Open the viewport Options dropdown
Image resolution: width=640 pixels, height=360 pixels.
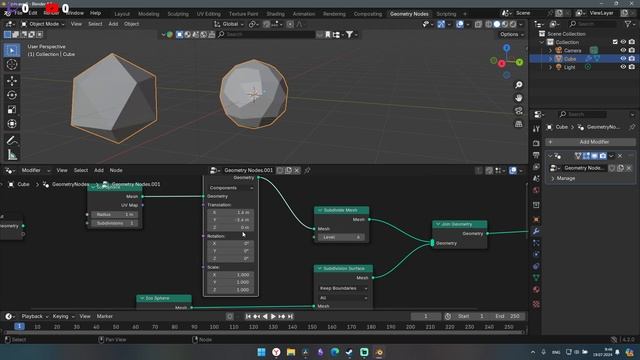512,34
